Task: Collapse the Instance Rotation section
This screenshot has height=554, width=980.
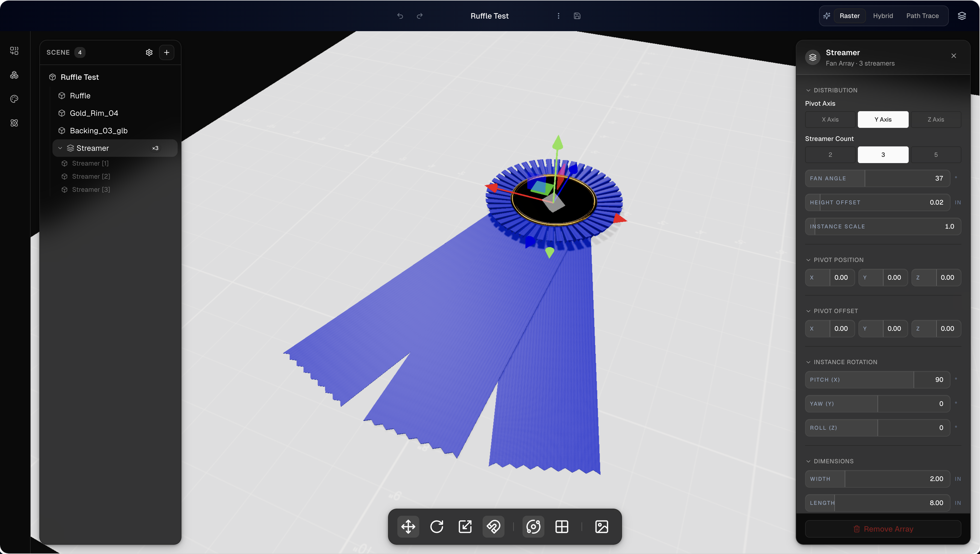Action: coord(808,362)
